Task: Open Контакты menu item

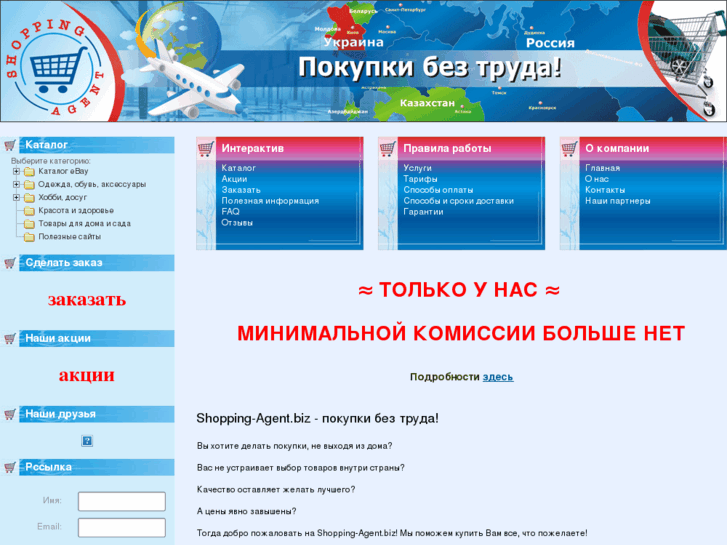Action: (605, 190)
